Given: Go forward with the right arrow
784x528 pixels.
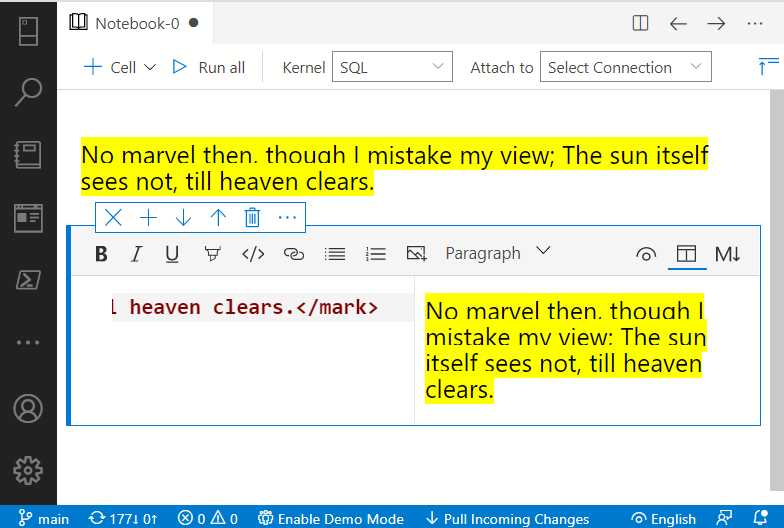Looking at the screenshot, I should pos(716,24).
